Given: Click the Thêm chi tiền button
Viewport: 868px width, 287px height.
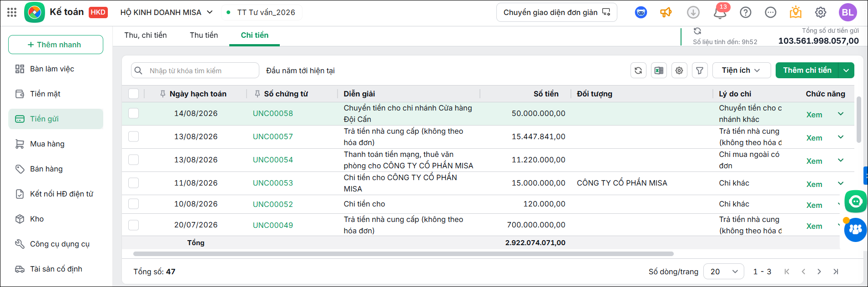Looking at the screenshot, I should click(807, 70).
